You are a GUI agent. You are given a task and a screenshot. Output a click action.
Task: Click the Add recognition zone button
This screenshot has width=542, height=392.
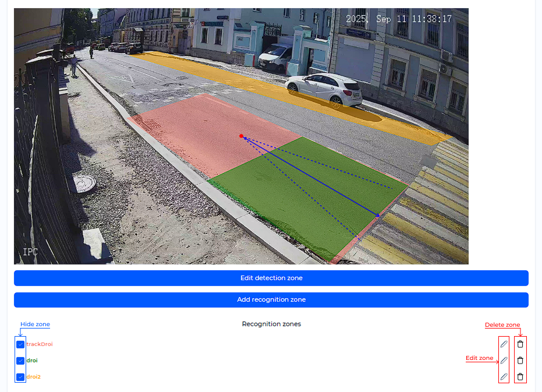(x=271, y=300)
